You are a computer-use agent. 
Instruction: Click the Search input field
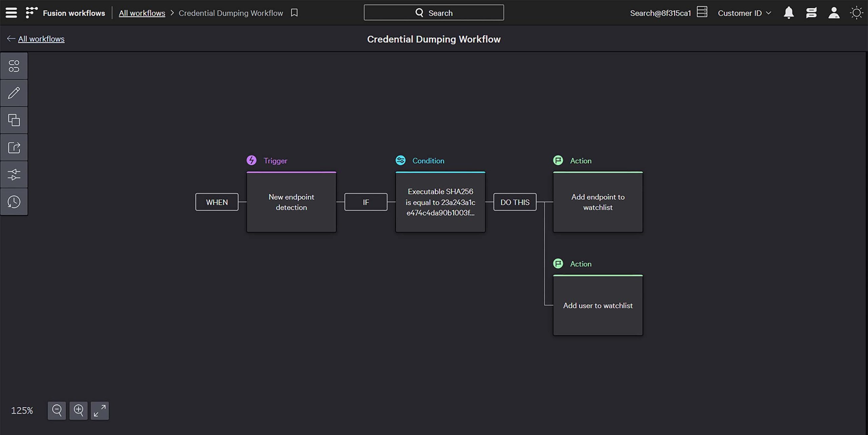[434, 13]
